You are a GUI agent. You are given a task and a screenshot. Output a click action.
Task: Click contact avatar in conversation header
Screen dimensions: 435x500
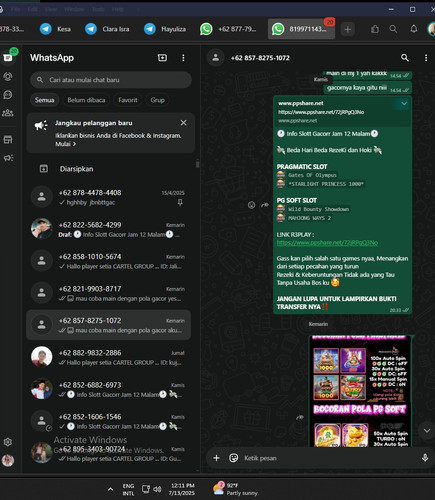click(x=216, y=58)
